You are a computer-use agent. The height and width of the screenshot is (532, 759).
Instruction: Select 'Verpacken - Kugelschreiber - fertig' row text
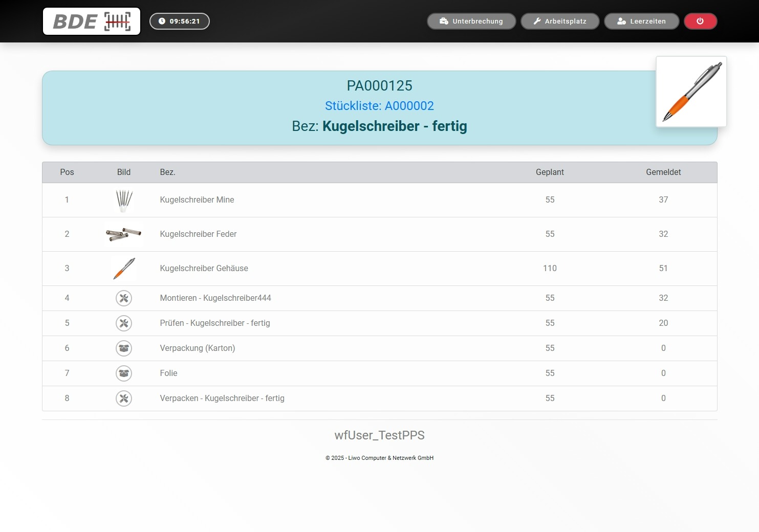[222, 398]
